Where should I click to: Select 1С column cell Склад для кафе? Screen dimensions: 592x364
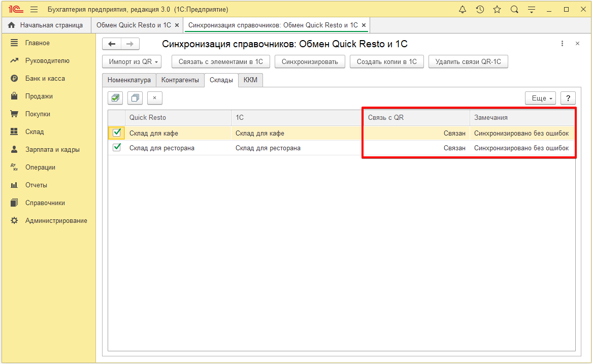tap(298, 134)
